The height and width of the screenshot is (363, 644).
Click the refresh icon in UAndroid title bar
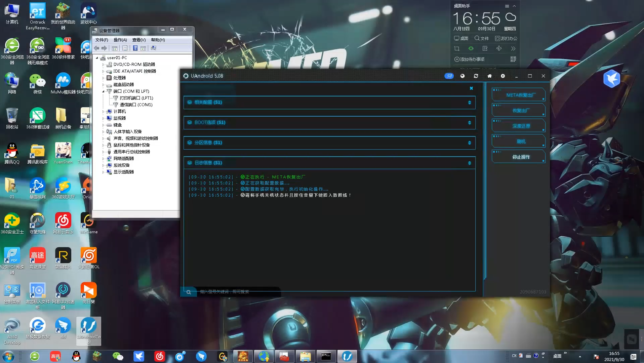[x=476, y=76]
